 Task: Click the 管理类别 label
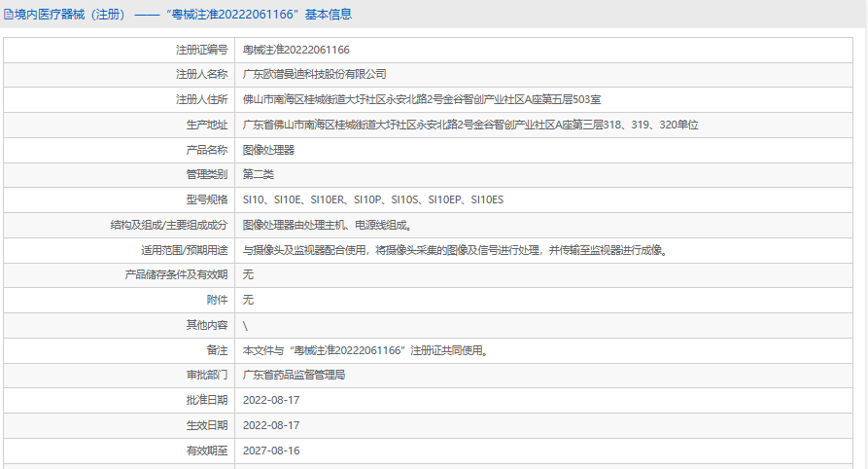tap(206, 174)
